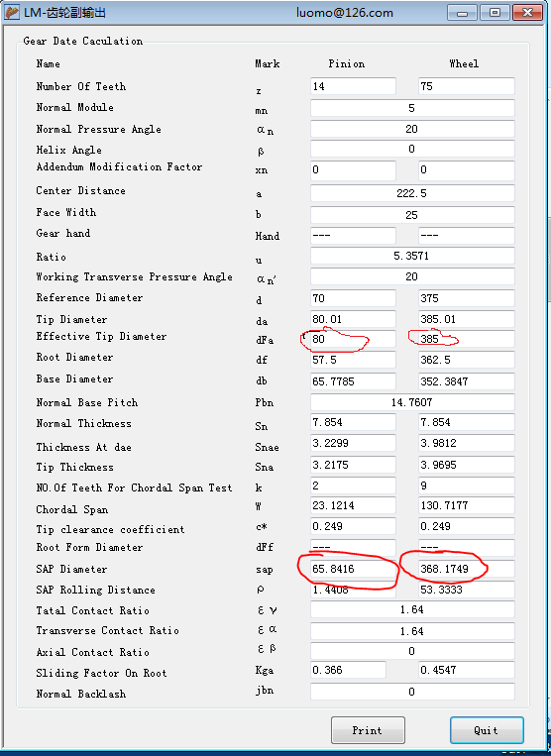Select the Wheel Chordal Span 130.7177 field
This screenshot has height=756, width=551.
(x=466, y=505)
